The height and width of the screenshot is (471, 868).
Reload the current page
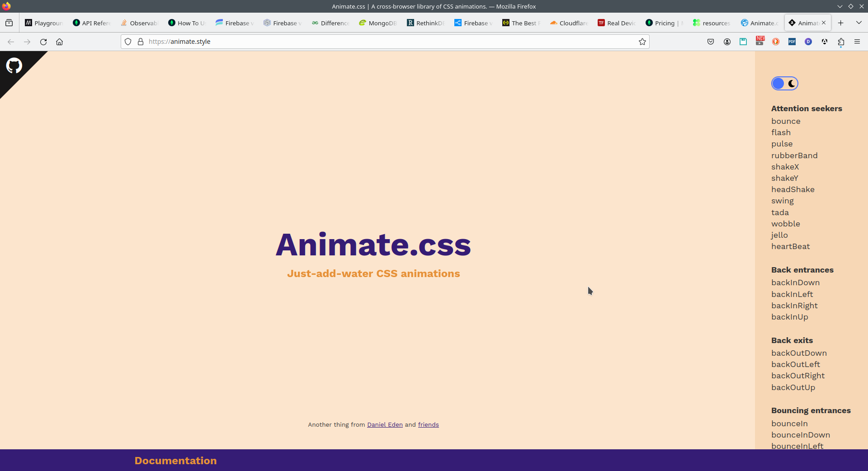(43, 42)
